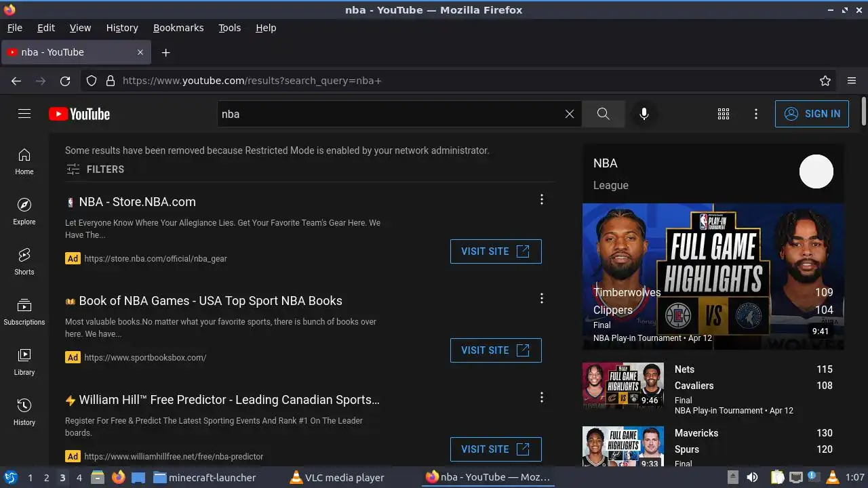This screenshot has width=868, height=488.
Task: Open the YouTube hamburger guide menu
Action: tap(24, 114)
